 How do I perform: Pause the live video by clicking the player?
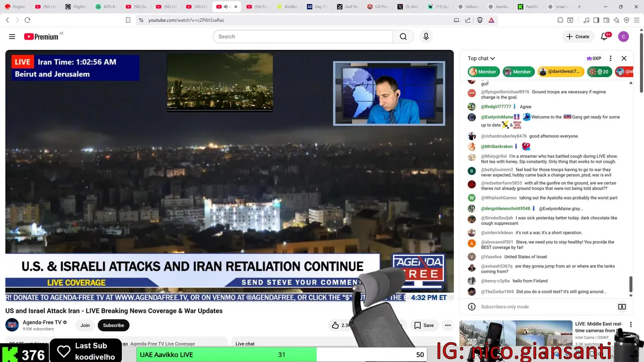229,176
